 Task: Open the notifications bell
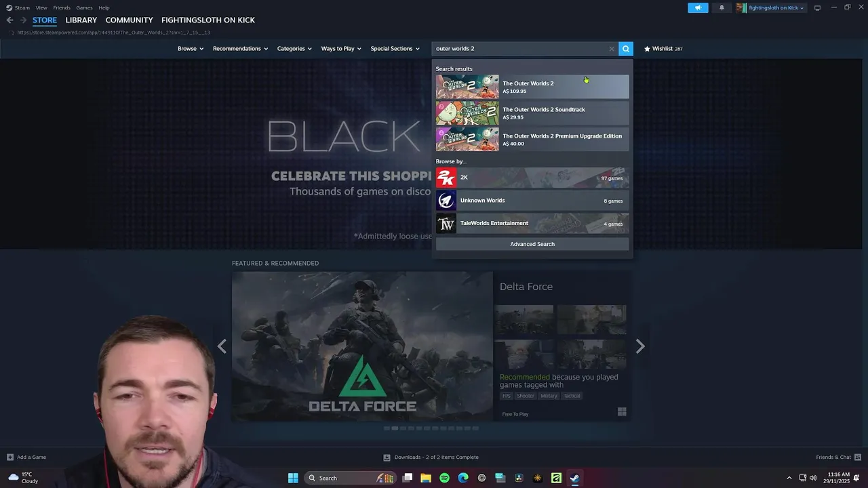coord(722,7)
